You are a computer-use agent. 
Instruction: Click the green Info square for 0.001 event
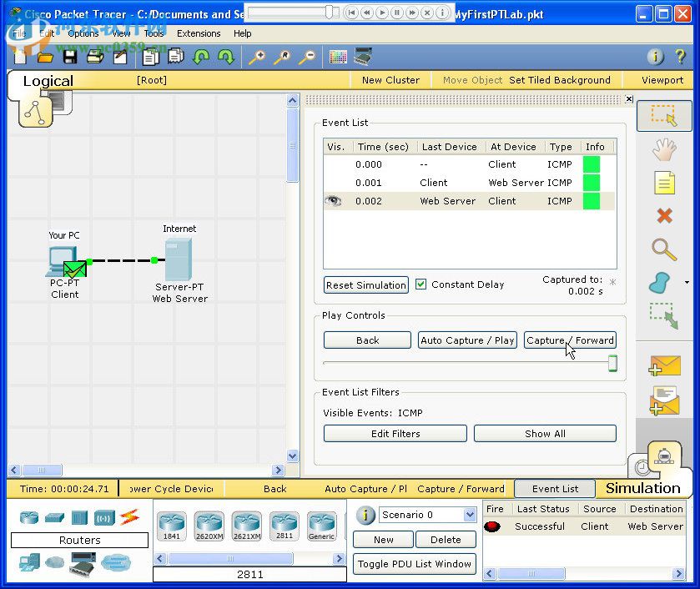592,183
